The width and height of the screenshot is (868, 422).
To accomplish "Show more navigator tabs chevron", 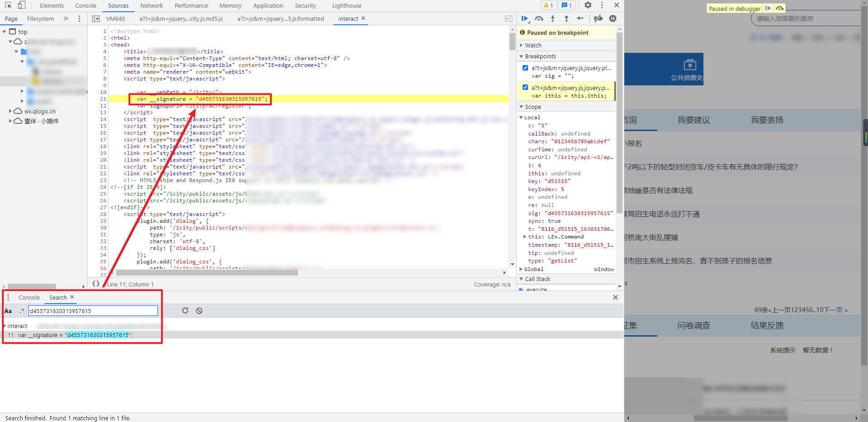I will [x=66, y=19].
